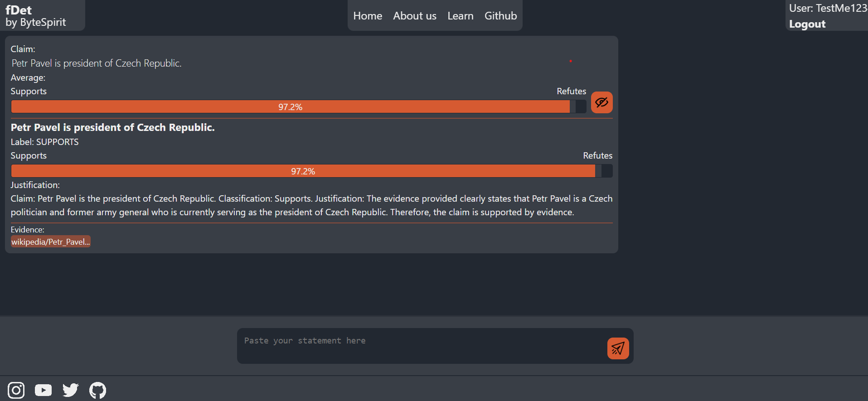Screen dimensions: 868x401
Task: Open the Github link in the top nav
Action: [x=500, y=16]
